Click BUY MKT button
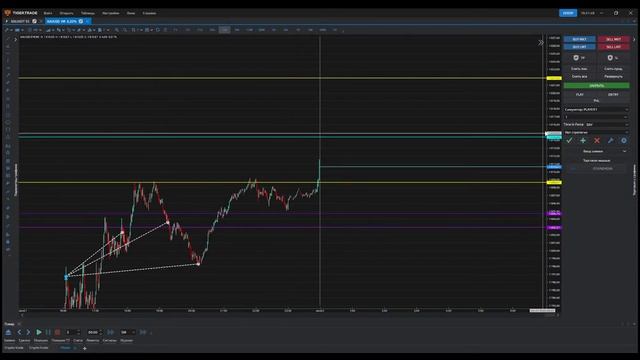 580,39
